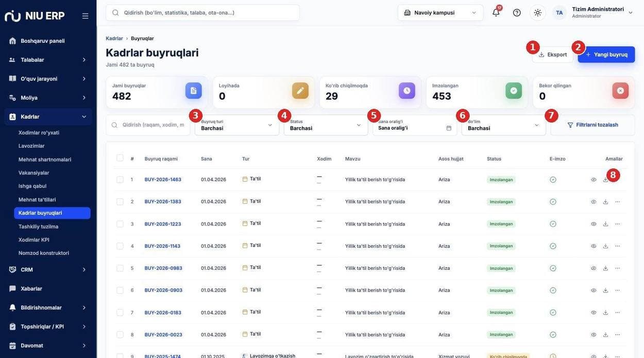Collapse the sidebar with the hamburger icon

[x=86, y=16]
